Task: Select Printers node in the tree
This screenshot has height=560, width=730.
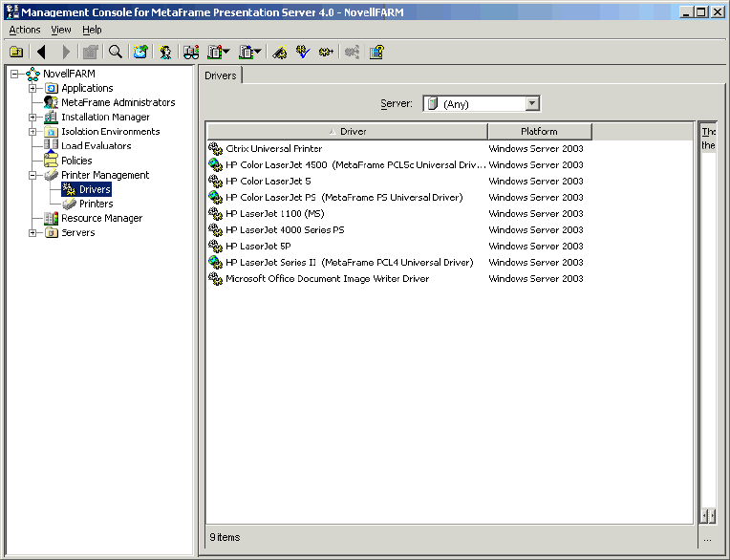Action: click(x=96, y=204)
